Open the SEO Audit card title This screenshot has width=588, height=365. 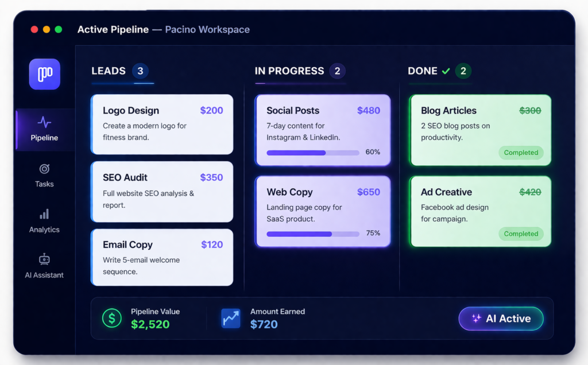click(x=125, y=177)
